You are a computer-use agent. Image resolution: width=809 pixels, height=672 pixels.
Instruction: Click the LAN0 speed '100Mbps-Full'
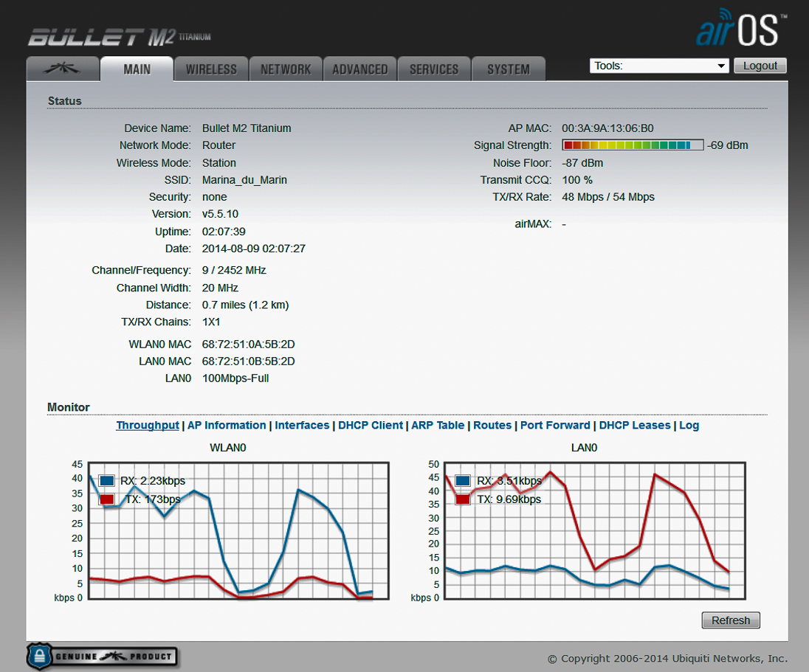coord(235,378)
